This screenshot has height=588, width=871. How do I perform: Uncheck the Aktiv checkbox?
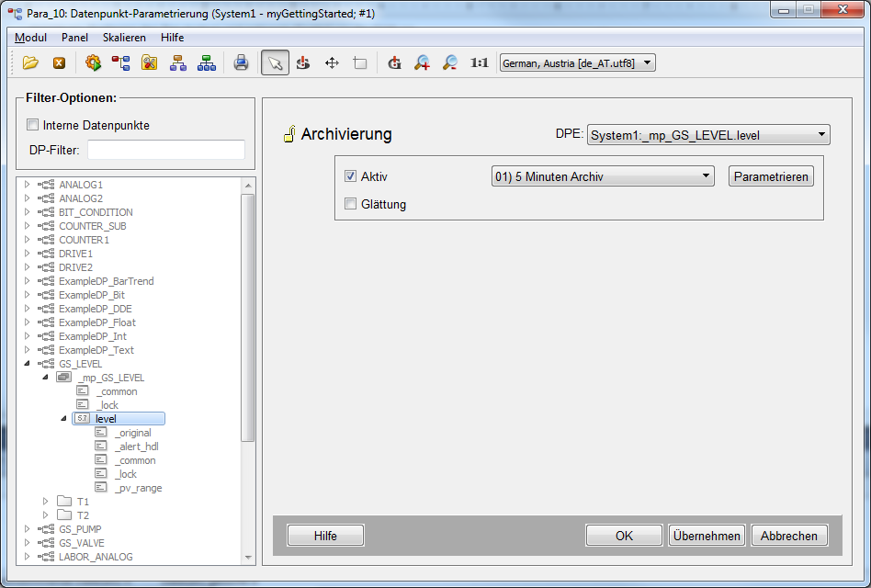click(350, 176)
